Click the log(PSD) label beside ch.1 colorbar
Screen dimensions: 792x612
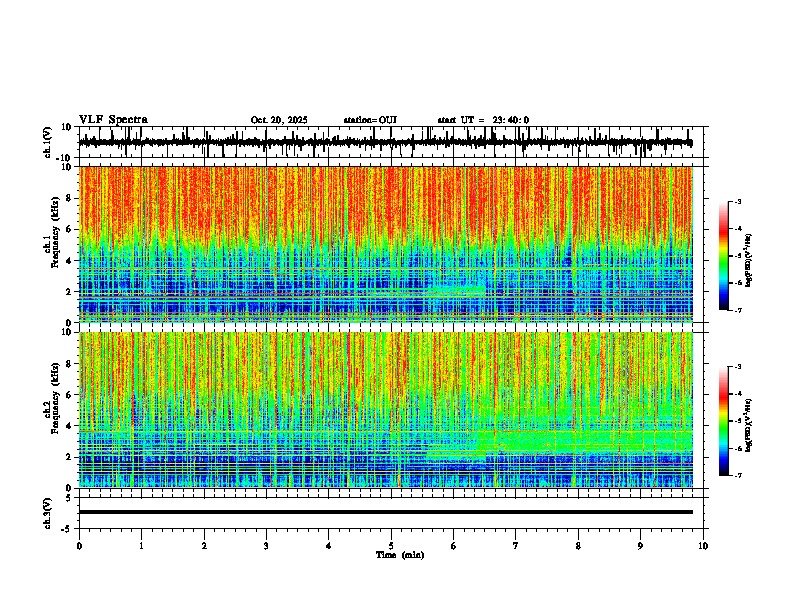click(x=749, y=260)
